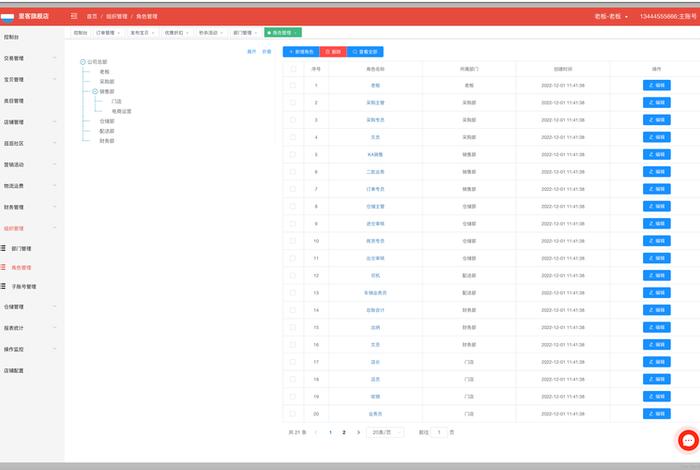Click the 部门管理 list icon in sidebar
This screenshot has height=470, width=700.
5,248
